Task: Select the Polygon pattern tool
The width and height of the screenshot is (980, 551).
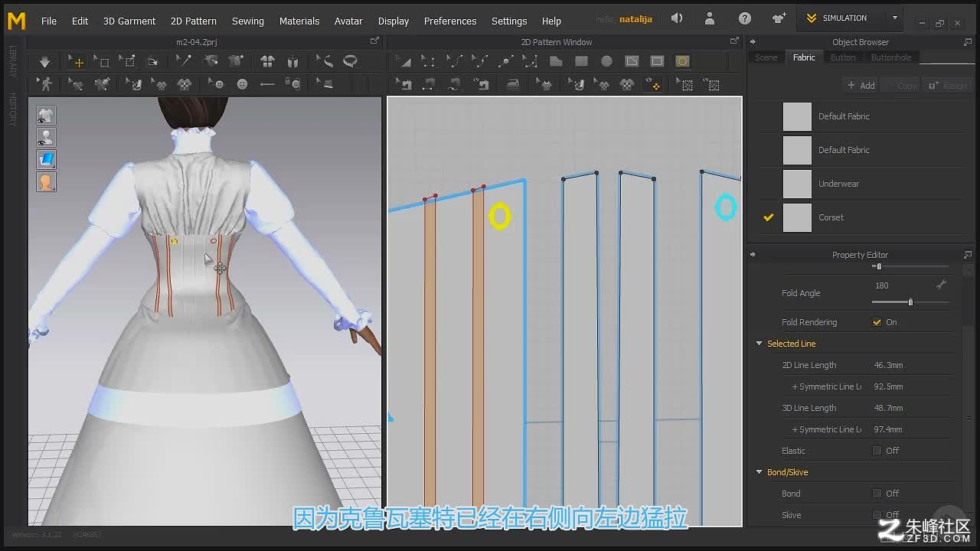Action: point(556,61)
